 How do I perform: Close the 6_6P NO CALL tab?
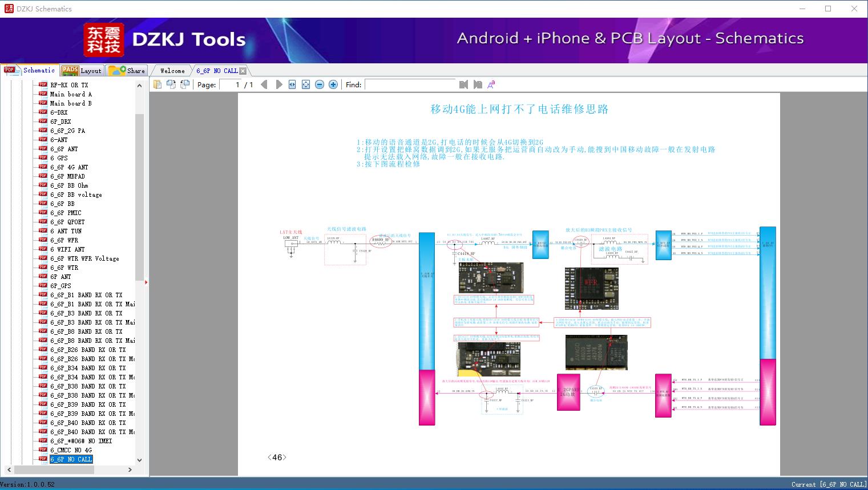point(243,71)
